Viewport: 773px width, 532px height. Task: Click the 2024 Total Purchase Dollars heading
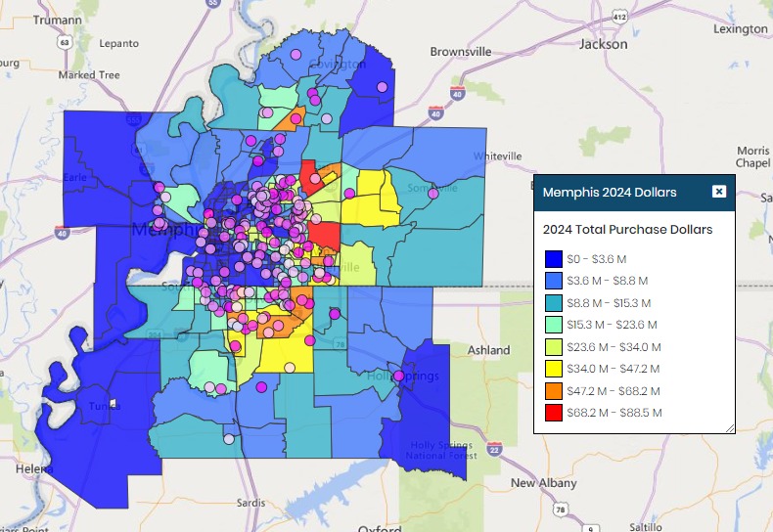pyautogui.click(x=627, y=230)
